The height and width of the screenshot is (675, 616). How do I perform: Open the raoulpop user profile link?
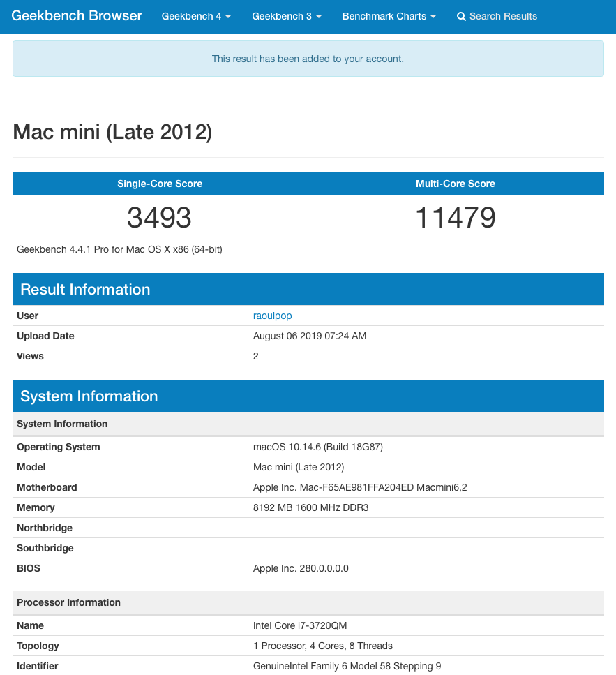[273, 316]
